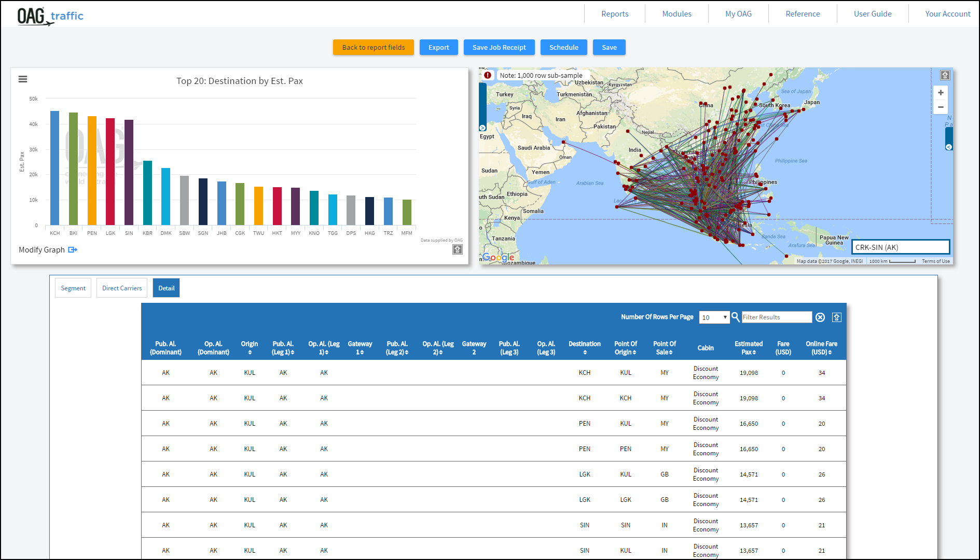Viewport: 980px width, 560px height.
Task: Click the detail table export icon
Action: [x=836, y=317]
